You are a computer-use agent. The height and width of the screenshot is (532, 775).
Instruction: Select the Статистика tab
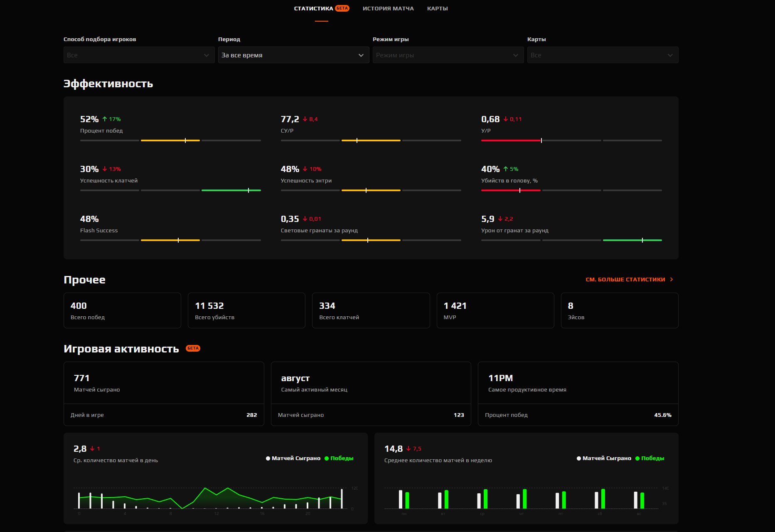[321, 8]
